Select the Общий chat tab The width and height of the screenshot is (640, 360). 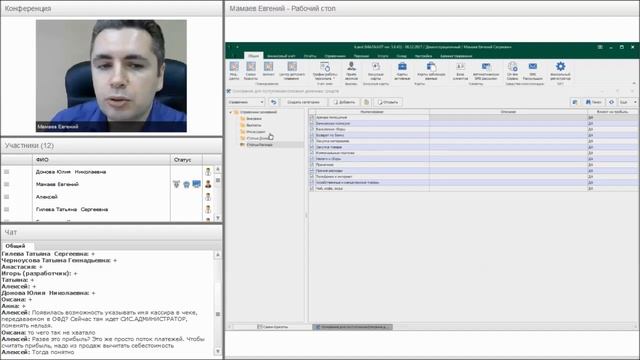[15, 246]
